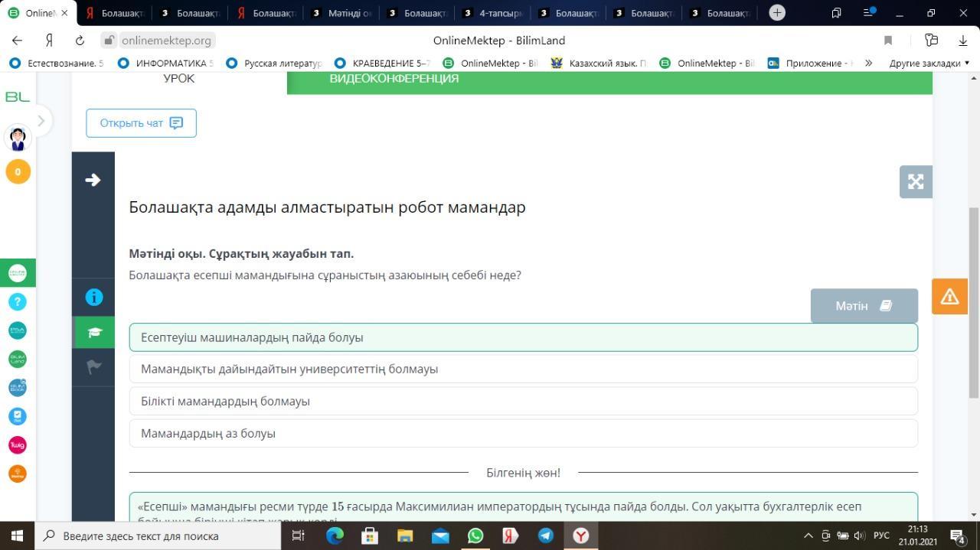Open browser extensions icon
980x550 pixels.
pos(931,41)
